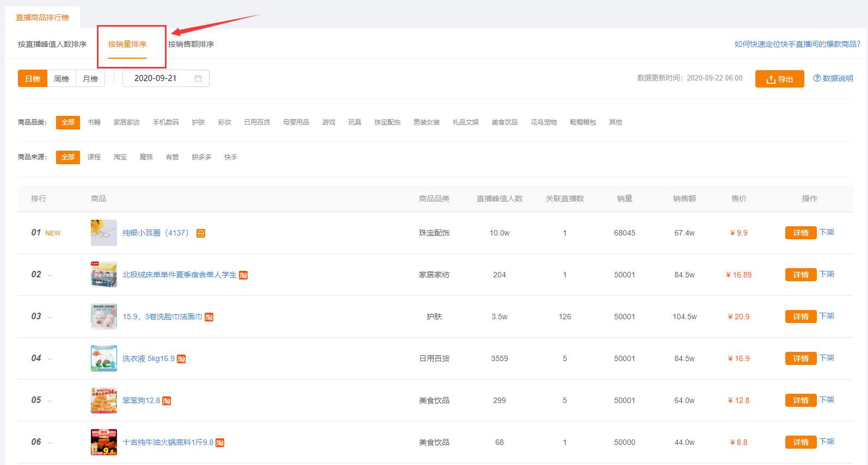868x465 pixels.
Task: Click the orange shop icon beside 纯银小耳圈
Action: tap(201, 233)
